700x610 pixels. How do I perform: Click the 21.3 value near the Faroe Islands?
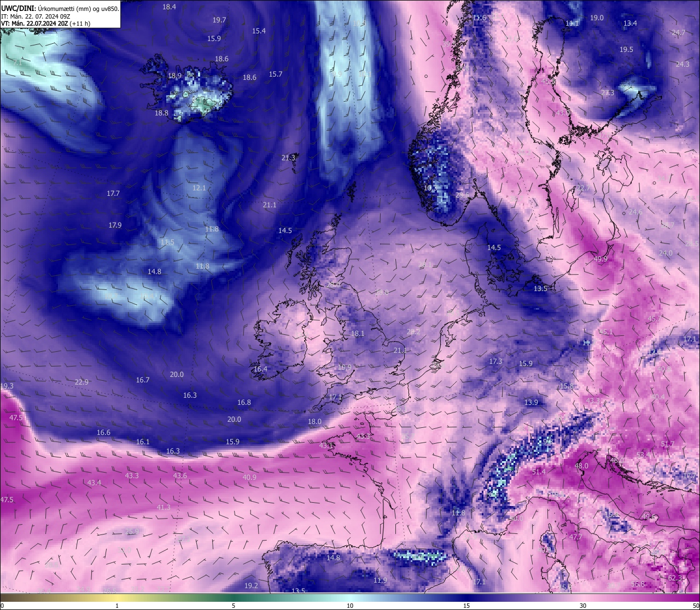pos(288,158)
